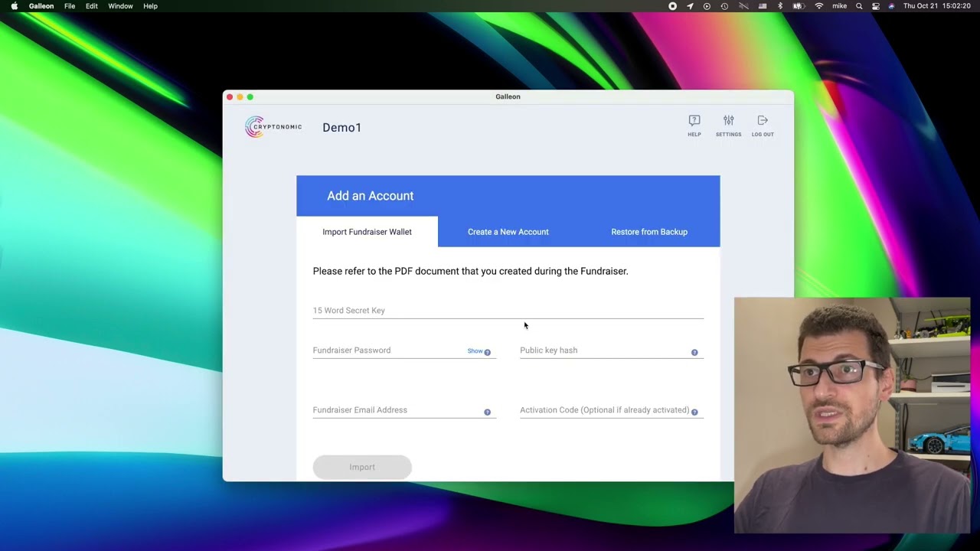Click the play circle icon in menu bar
Screen dimensions: 980x551
pyautogui.click(x=707, y=6)
